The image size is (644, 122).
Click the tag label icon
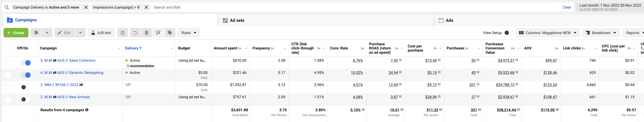[170, 33]
